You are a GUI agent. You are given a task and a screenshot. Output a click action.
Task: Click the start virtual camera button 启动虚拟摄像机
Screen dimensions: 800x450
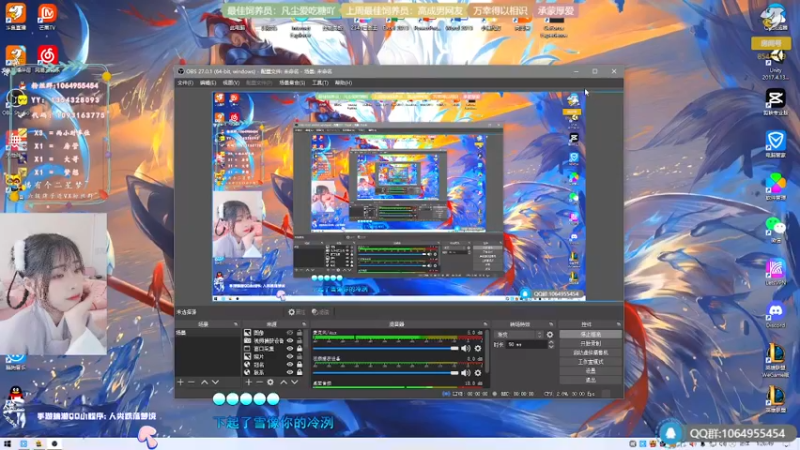[x=590, y=353]
